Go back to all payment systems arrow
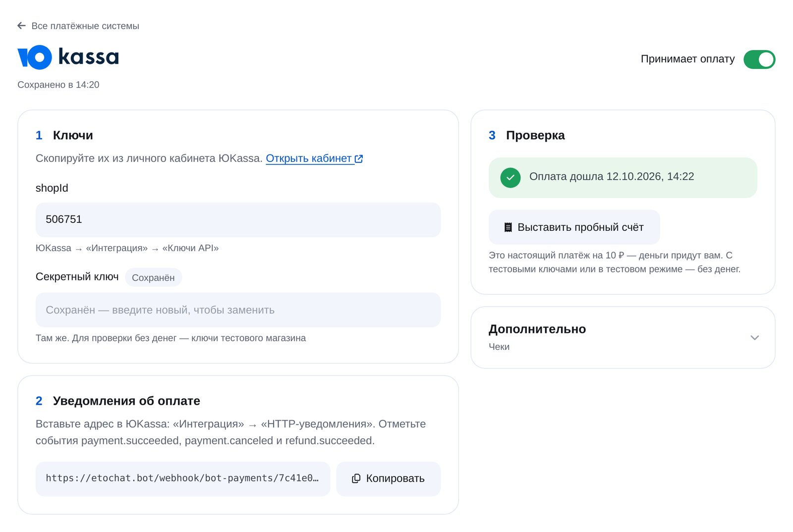 pyautogui.click(x=21, y=26)
